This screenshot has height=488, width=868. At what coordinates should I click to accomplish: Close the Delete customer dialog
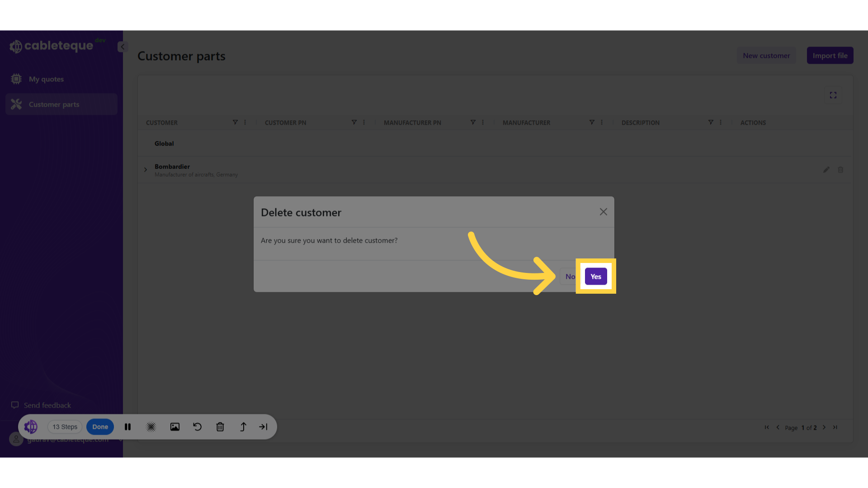tap(603, 212)
